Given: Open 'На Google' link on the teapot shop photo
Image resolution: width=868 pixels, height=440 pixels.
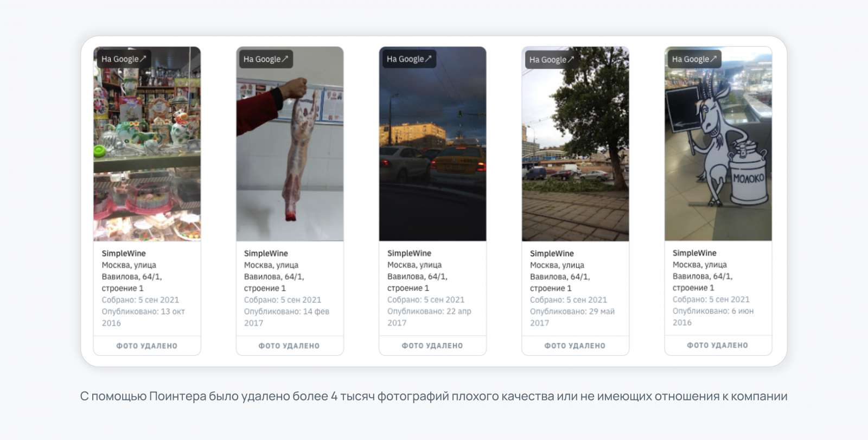Looking at the screenshot, I should [124, 59].
